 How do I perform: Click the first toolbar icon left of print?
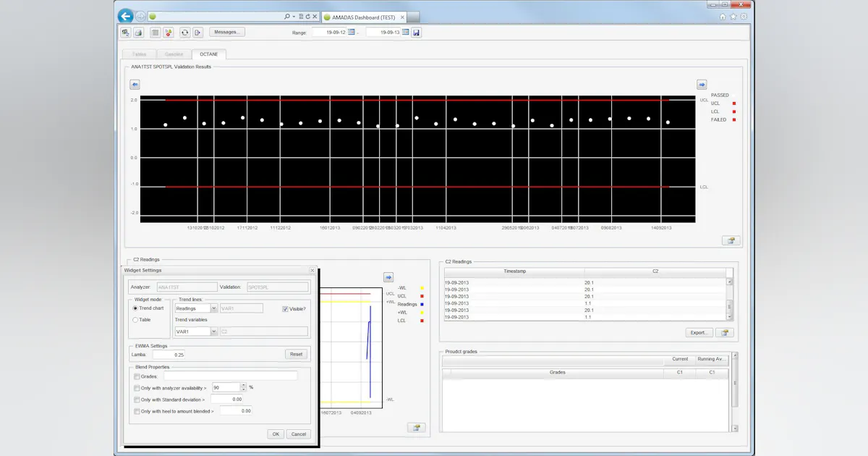pyautogui.click(x=126, y=32)
